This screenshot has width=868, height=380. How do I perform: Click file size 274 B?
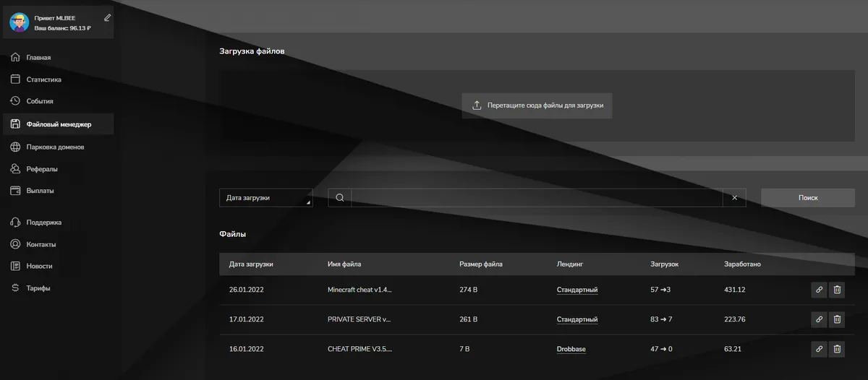pyautogui.click(x=469, y=290)
